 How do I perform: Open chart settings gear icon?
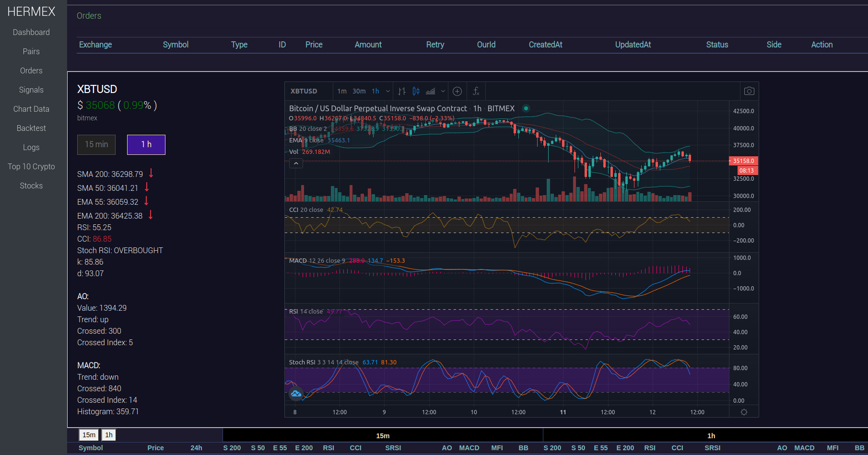[744, 412]
